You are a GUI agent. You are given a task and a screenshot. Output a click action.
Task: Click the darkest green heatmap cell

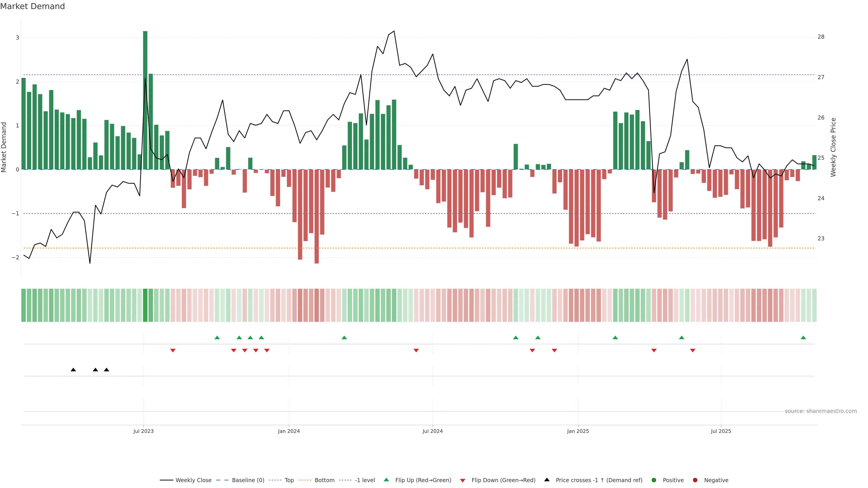pos(145,305)
